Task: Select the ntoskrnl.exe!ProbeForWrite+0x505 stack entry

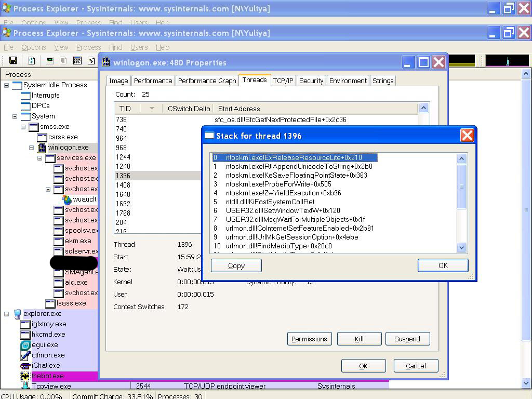Action: pyautogui.click(x=278, y=184)
